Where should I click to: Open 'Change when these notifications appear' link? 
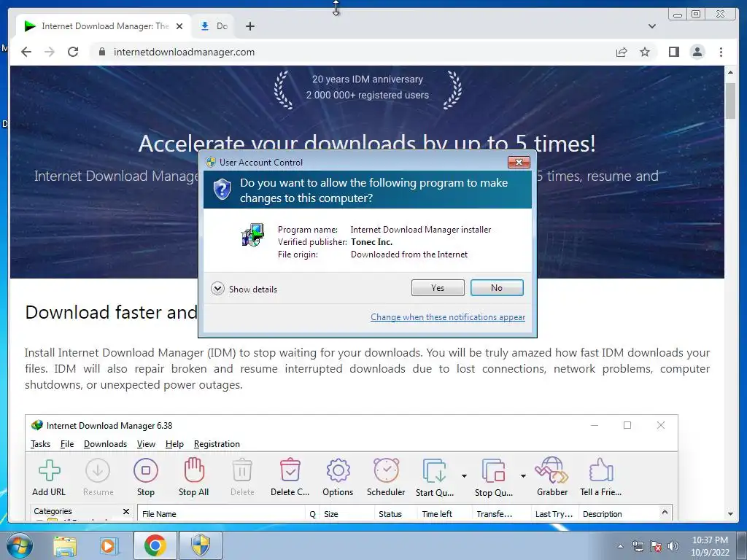(x=448, y=317)
